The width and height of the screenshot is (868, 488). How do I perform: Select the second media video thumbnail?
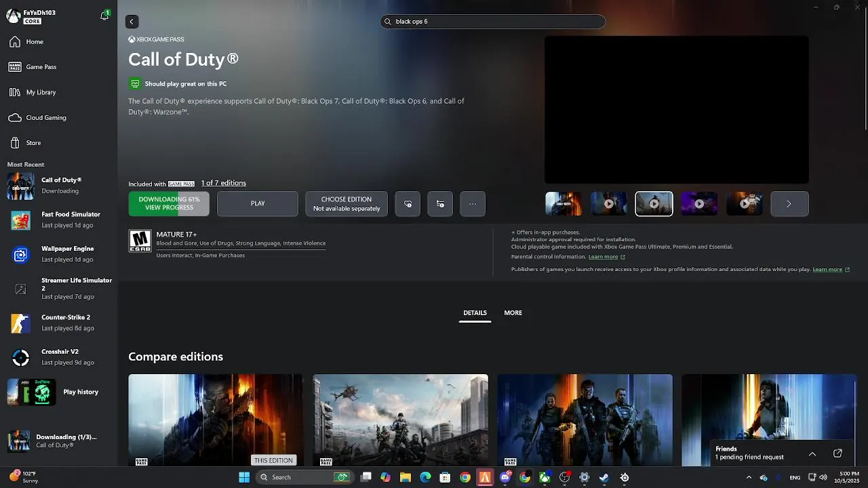(608, 204)
